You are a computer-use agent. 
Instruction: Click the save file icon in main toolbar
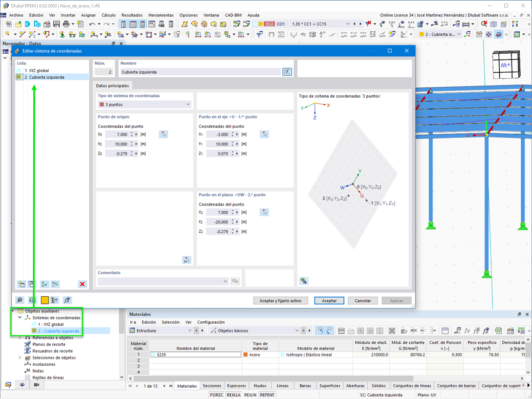click(56, 24)
